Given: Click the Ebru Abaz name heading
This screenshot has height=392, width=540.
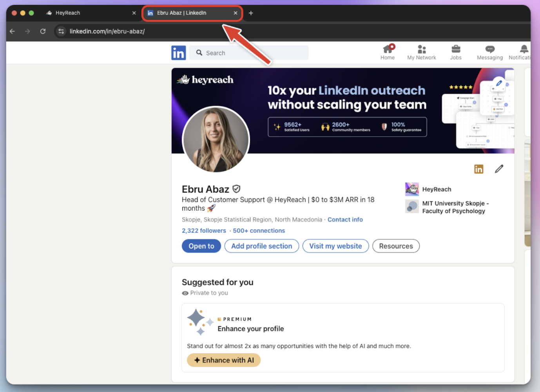Looking at the screenshot, I should [x=205, y=189].
